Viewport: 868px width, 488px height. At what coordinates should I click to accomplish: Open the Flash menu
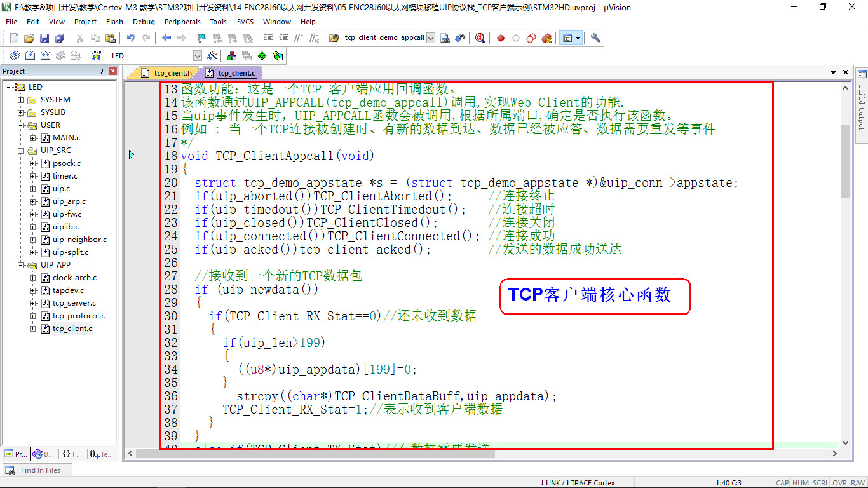click(114, 22)
